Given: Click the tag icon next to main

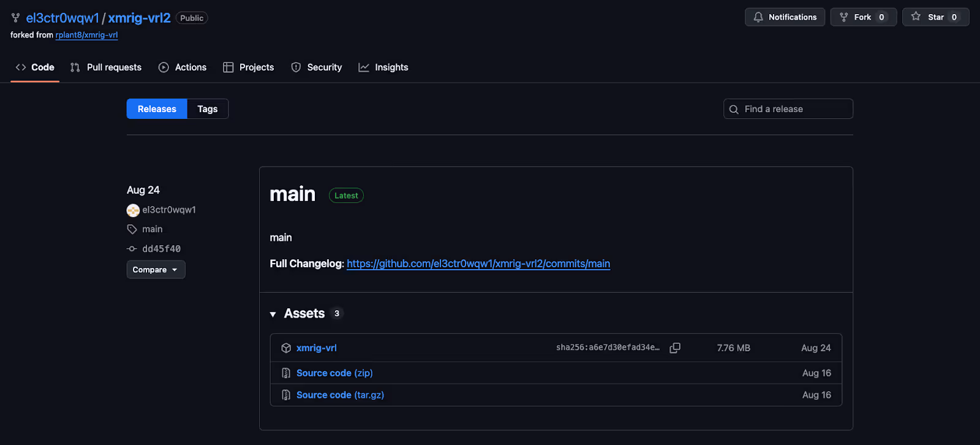Looking at the screenshot, I should click(132, 229).
